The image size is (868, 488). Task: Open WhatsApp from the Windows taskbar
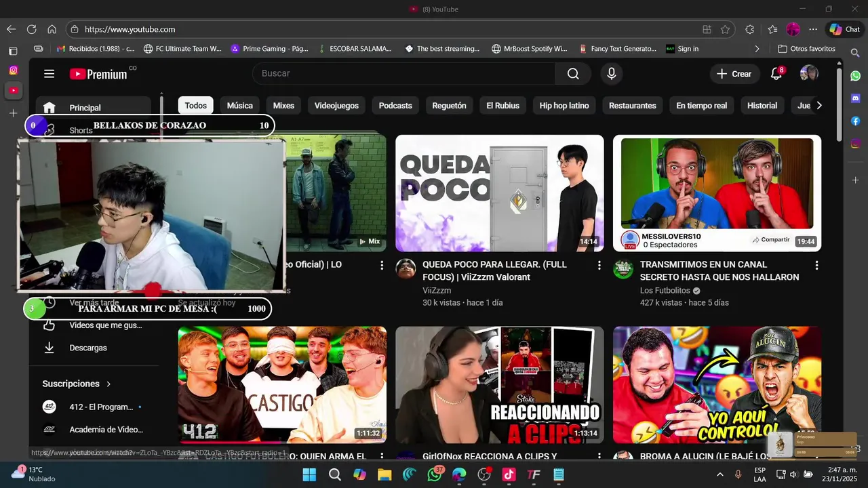click(x=435, y=474)
